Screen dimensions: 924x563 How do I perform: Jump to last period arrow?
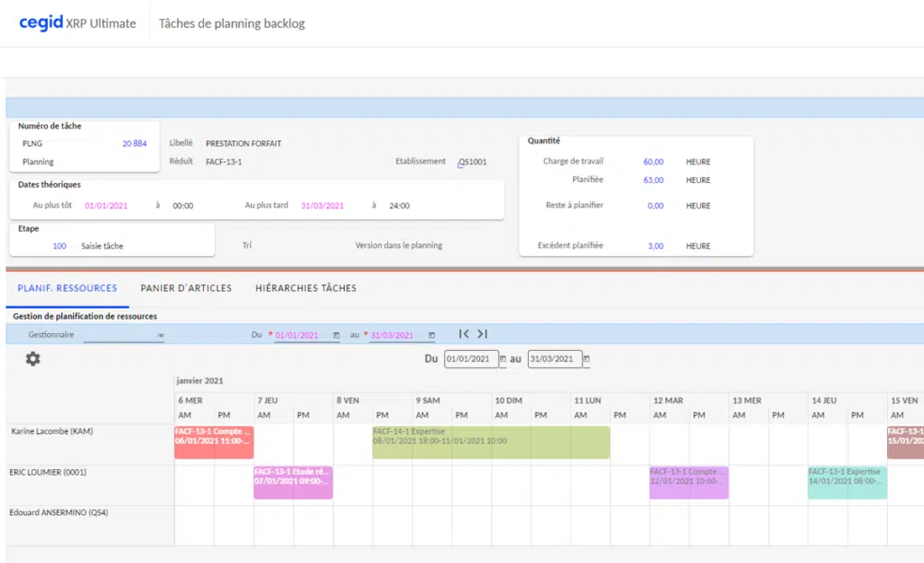pyautogui.click(x=482, y=335)
